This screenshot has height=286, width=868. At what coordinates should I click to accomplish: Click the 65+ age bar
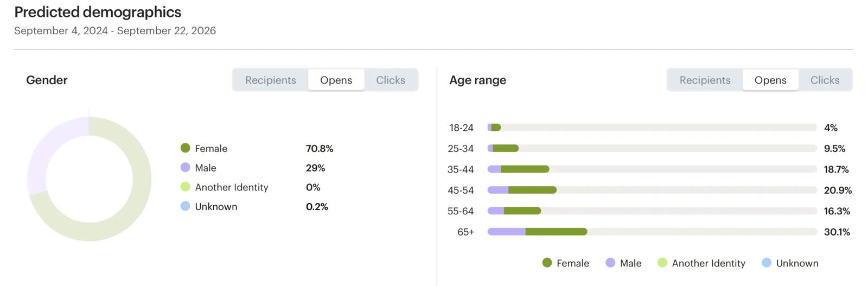(x=652, y=232)
